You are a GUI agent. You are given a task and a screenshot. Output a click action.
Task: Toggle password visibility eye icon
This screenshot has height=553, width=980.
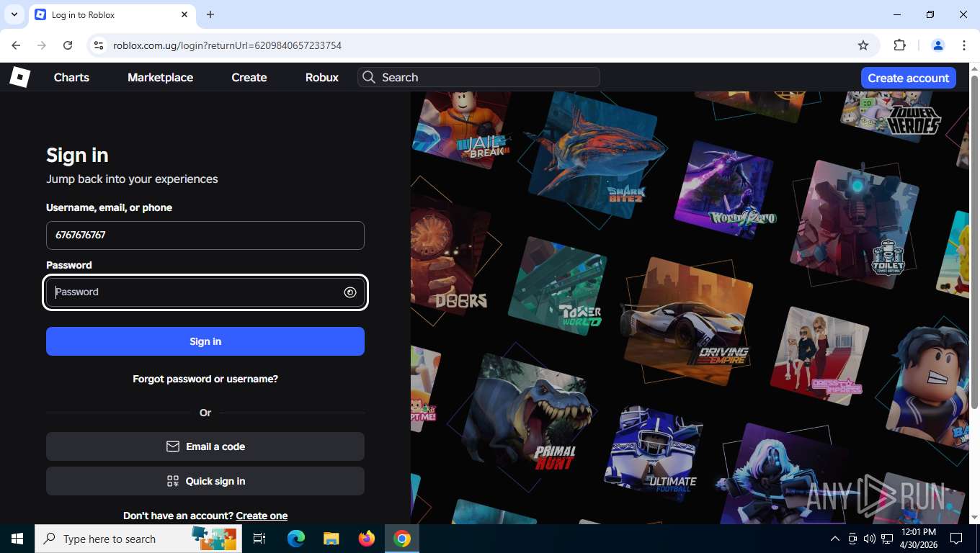point(350,292)
